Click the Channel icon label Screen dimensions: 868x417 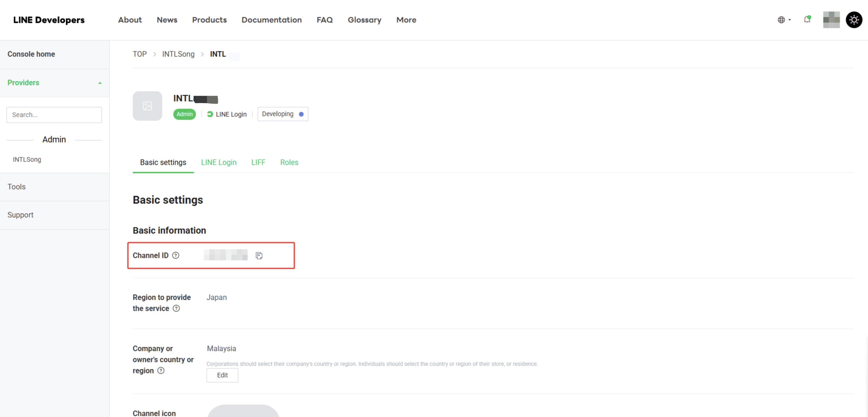tap(154, 413)
